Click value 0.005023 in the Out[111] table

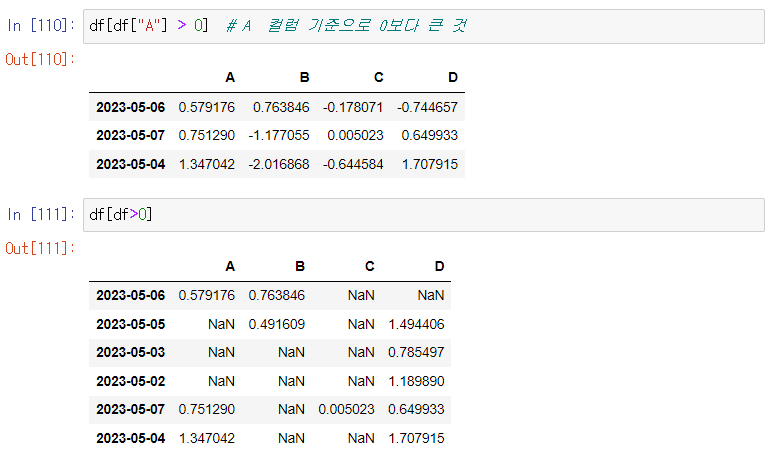[x=347, y=410]
